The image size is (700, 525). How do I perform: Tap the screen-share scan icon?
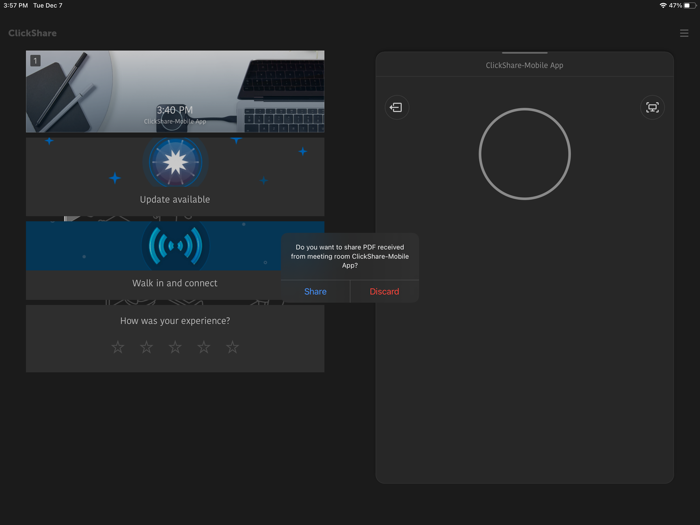[652, 108]
